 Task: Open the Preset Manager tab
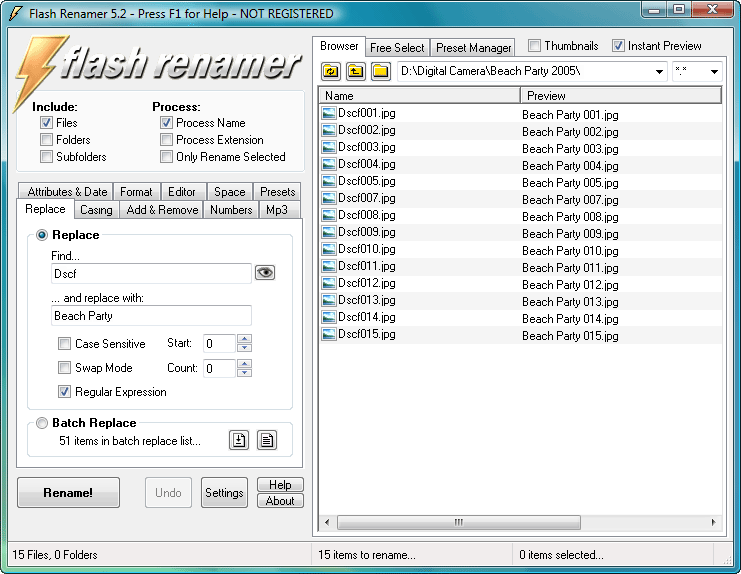[x=474, y=48]
